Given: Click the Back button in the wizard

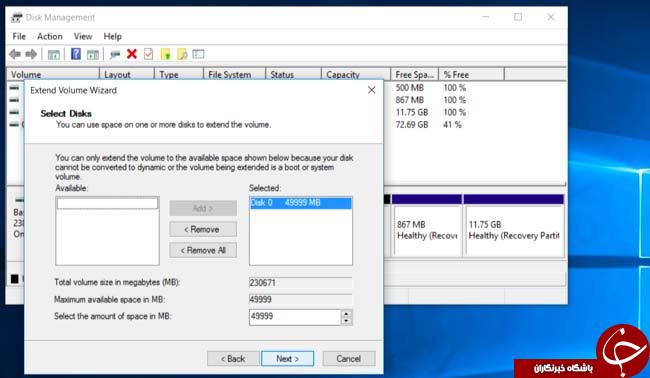Looking at the screenshot, I should click(233, 359).
